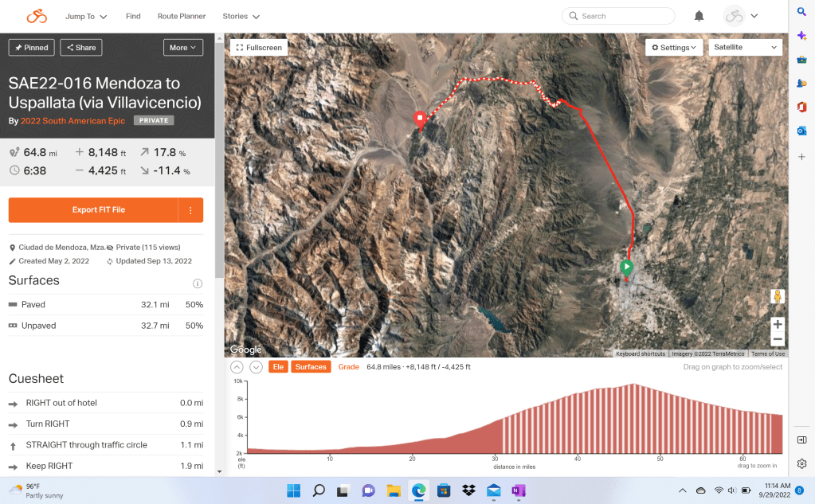Click the Surfaces info icon
Viewport: 815px width, 504px height.
pyautogui.click(x=197, y=283)
